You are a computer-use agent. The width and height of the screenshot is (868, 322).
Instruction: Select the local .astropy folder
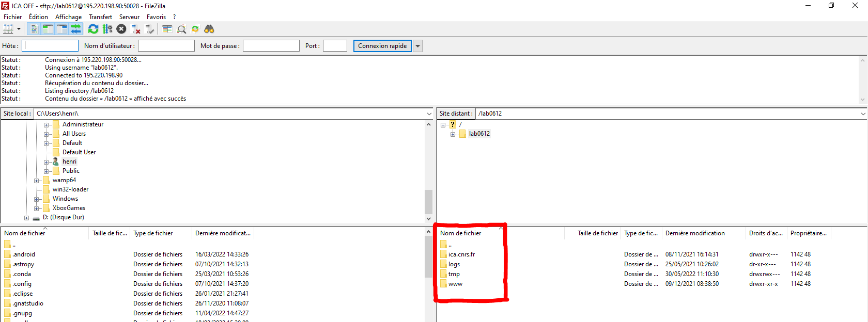[x=23, y=264]
